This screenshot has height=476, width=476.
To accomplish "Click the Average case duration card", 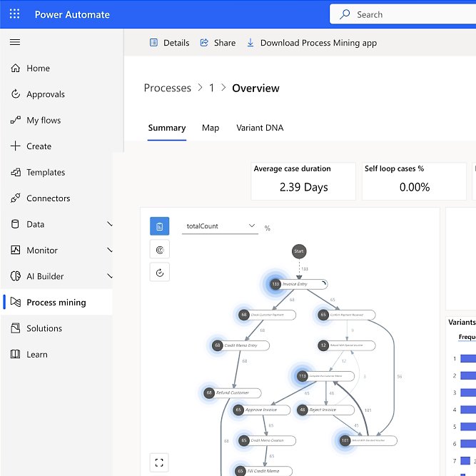I will tap(303, 181).
